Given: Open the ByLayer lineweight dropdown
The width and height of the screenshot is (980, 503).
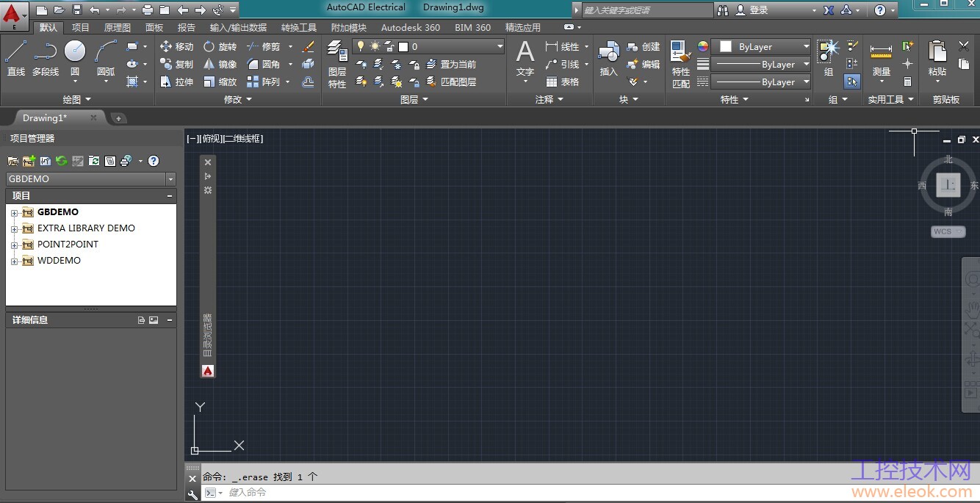Looking at the screenshot, I should coord(761,64).
